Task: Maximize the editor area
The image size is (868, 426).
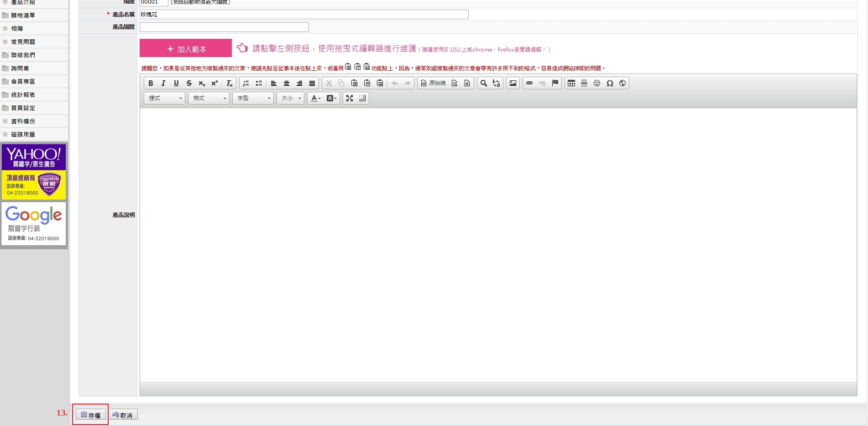Action: [350, 98]
